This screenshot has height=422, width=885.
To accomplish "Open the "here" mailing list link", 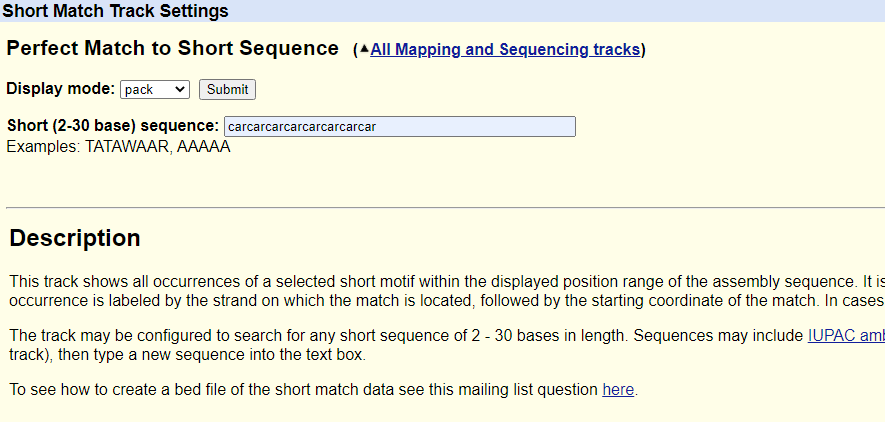I will [x=618, y=389].
